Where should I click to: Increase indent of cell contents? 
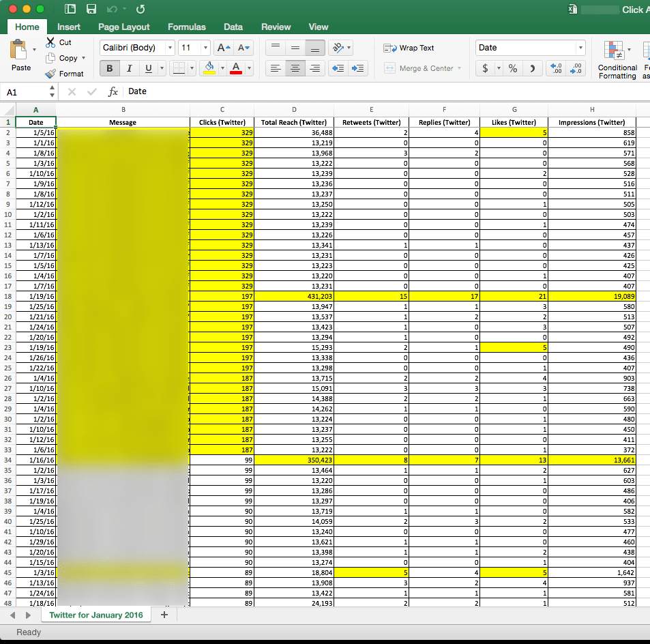coord(358,68)
